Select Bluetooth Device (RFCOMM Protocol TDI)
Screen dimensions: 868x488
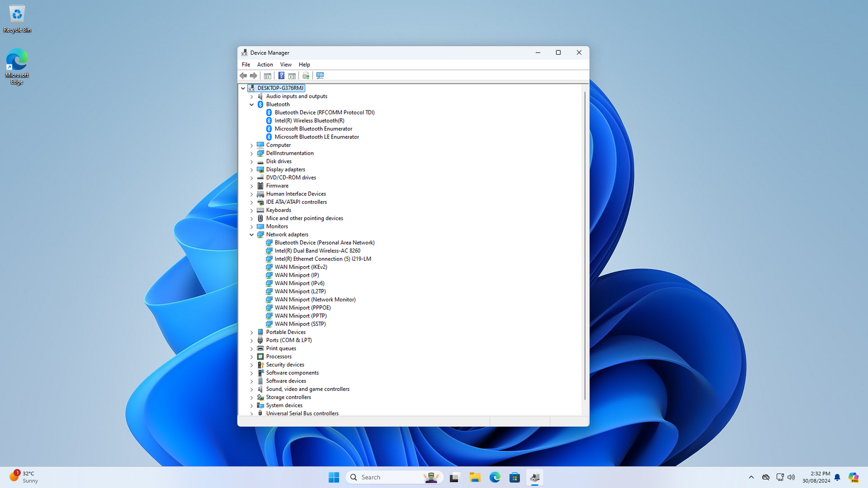(x=324, y=112)
